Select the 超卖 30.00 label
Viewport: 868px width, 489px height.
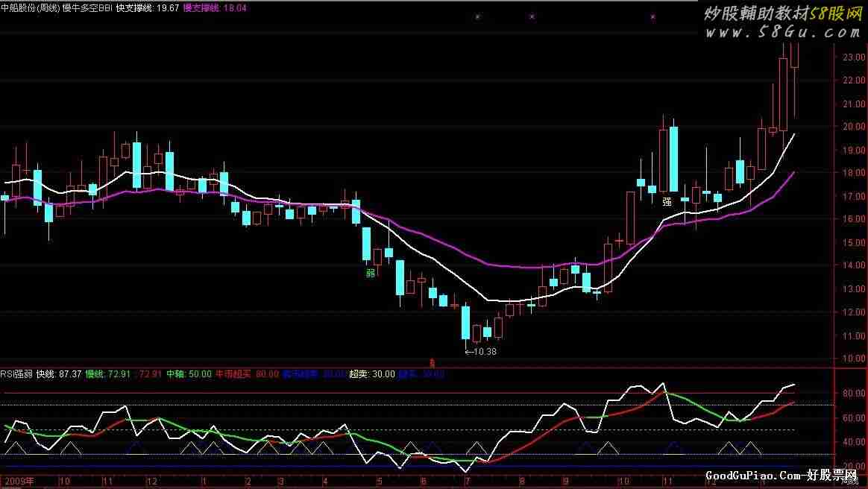[x=371, y=373]
